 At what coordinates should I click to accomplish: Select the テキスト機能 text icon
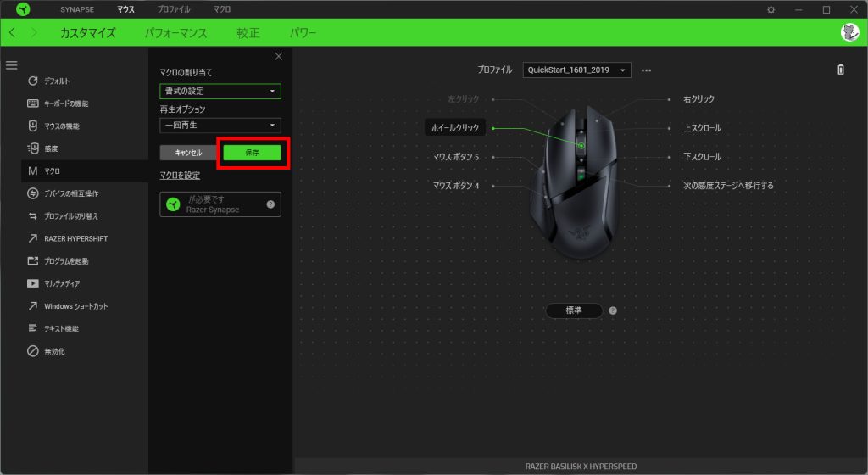tap(33, 328)
